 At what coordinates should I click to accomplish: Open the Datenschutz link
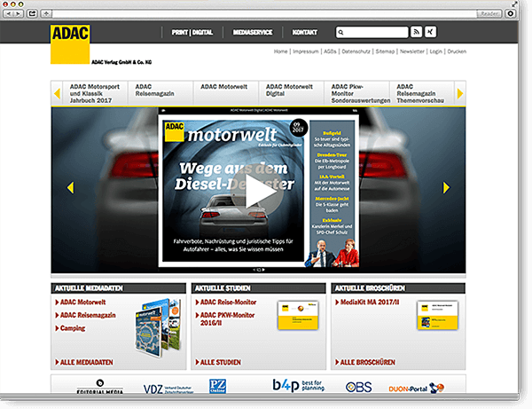[356, 51]
